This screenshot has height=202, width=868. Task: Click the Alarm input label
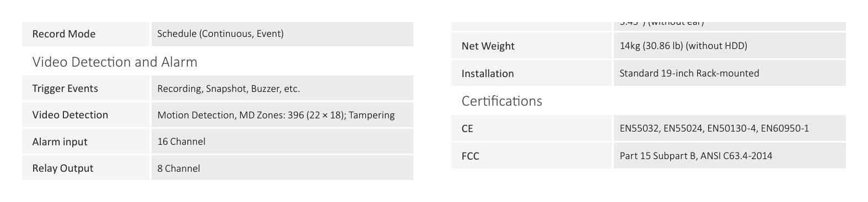[85, 141]
